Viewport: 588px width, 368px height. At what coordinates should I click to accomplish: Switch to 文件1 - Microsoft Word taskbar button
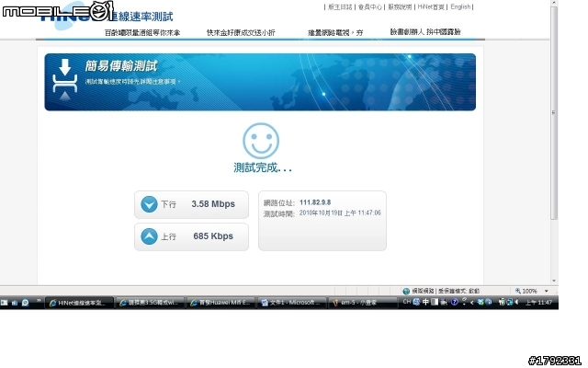pyautogui.click(x=291, y=303)
